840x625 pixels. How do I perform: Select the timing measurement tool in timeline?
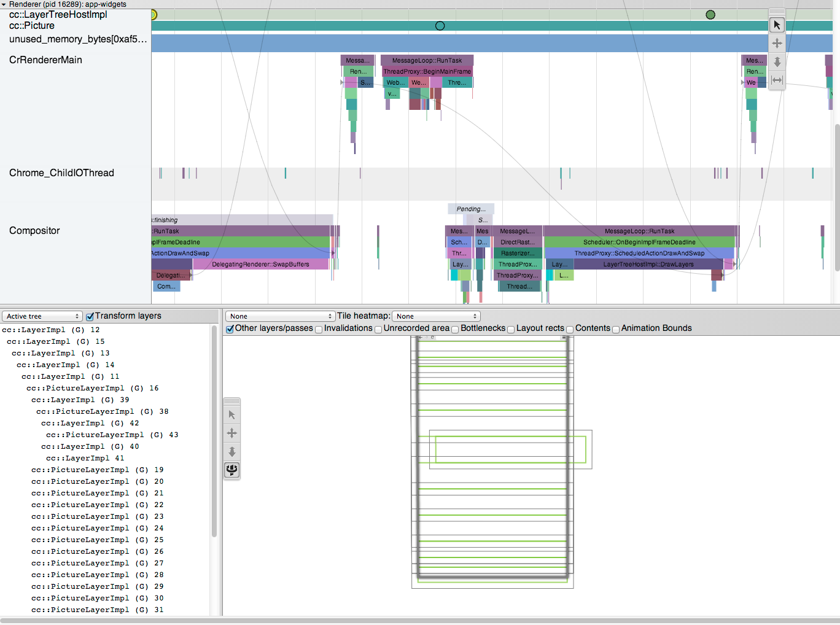pyautogui.click(x=777, y=80)
